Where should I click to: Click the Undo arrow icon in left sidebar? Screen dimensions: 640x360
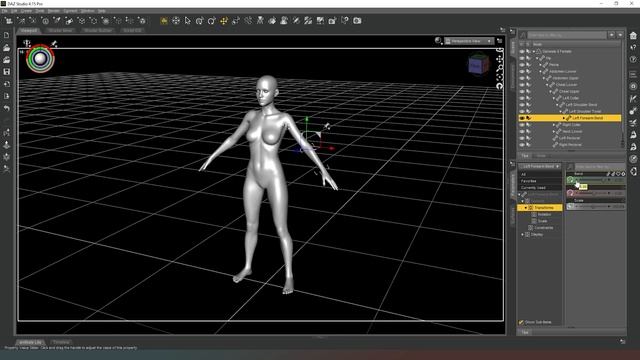(x=7, y=108)
